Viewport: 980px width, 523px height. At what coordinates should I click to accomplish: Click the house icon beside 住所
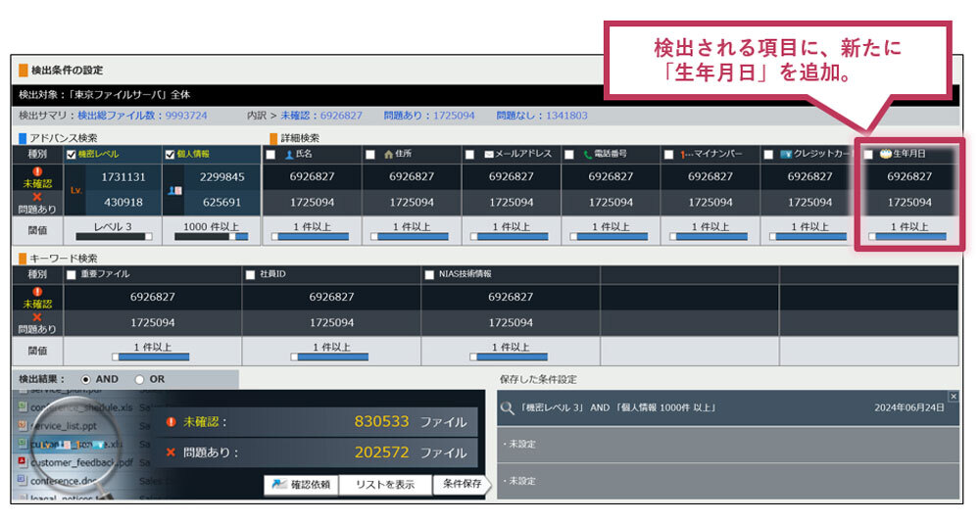point(388,155)
